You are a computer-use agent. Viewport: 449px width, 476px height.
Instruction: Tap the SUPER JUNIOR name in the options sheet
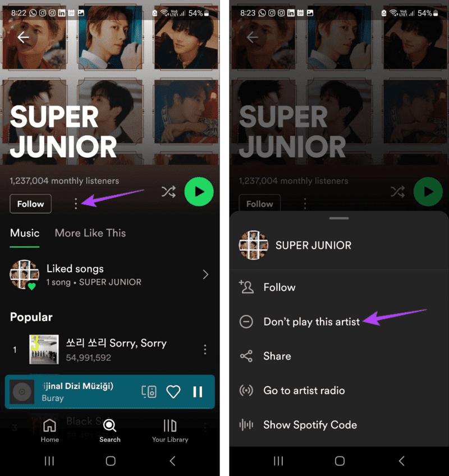(313, 245)
